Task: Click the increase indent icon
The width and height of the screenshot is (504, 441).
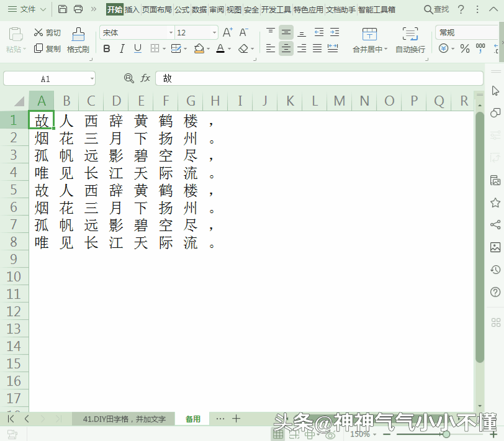Action: tap(335, 32)
